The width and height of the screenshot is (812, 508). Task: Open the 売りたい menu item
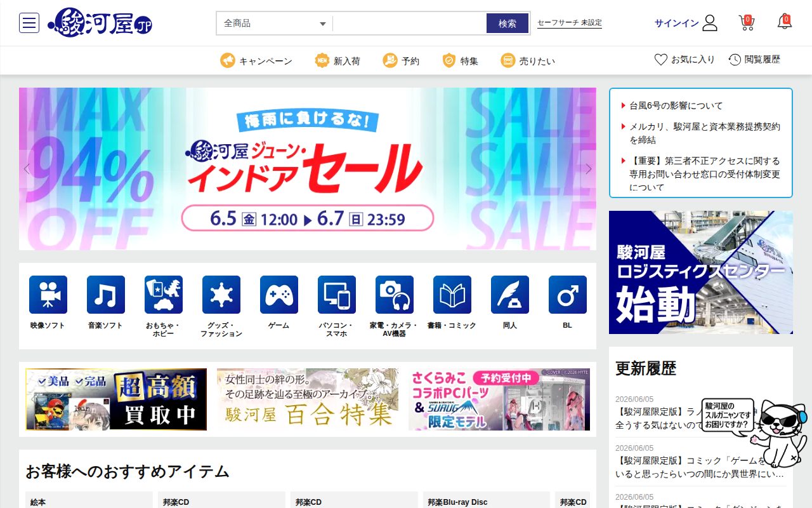[x=528, y=60]
